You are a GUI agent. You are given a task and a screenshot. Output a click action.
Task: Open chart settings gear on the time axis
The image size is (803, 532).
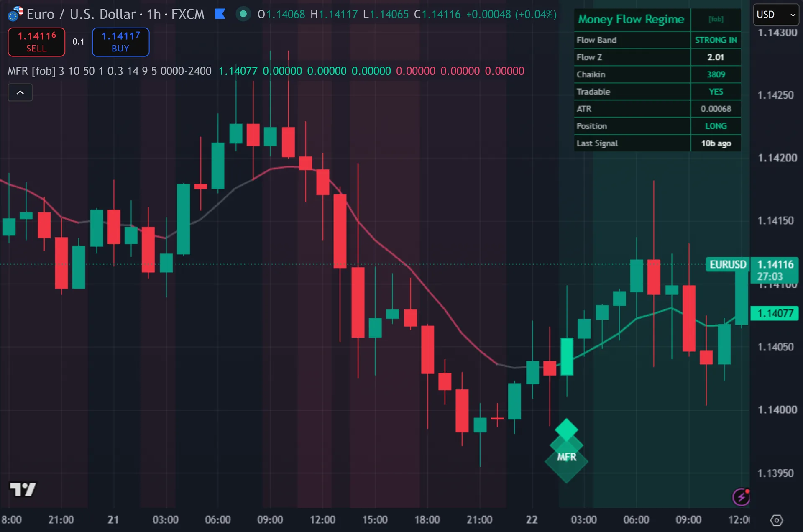point(777,520)
